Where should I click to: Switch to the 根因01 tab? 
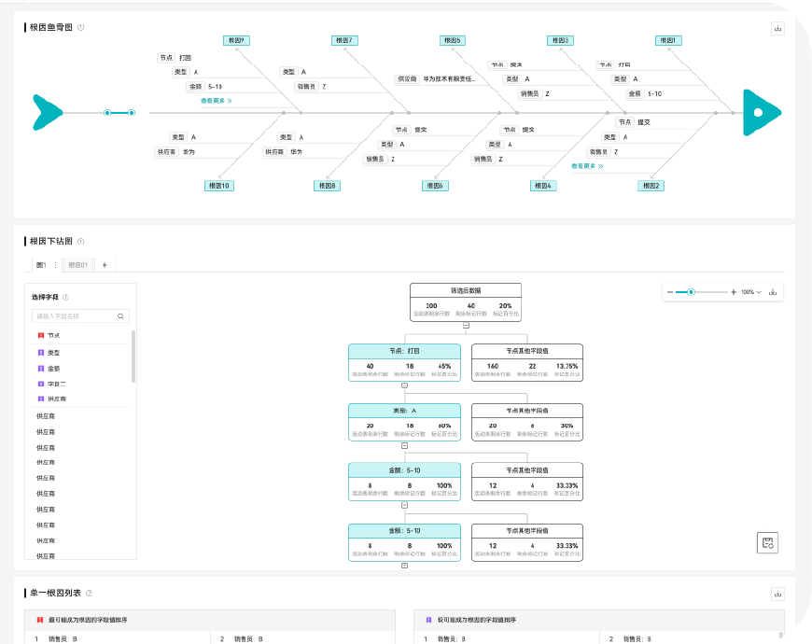(77, 265)
